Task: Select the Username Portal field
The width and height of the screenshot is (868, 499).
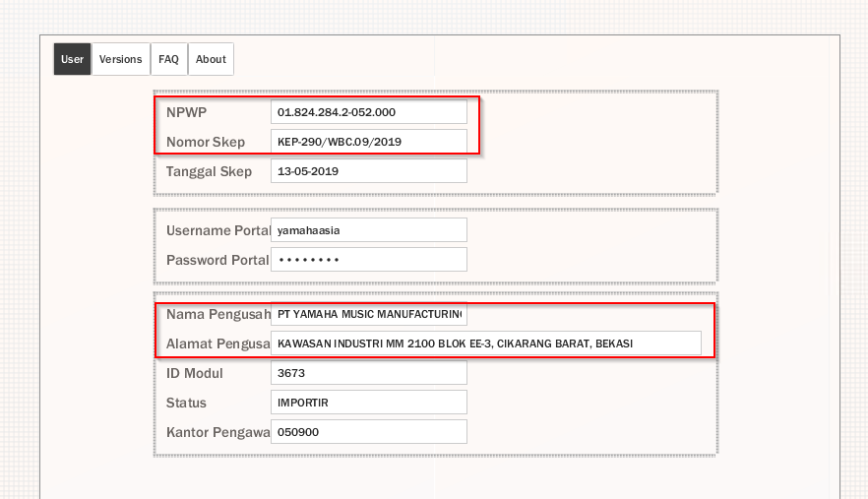Action: (368, 230)
